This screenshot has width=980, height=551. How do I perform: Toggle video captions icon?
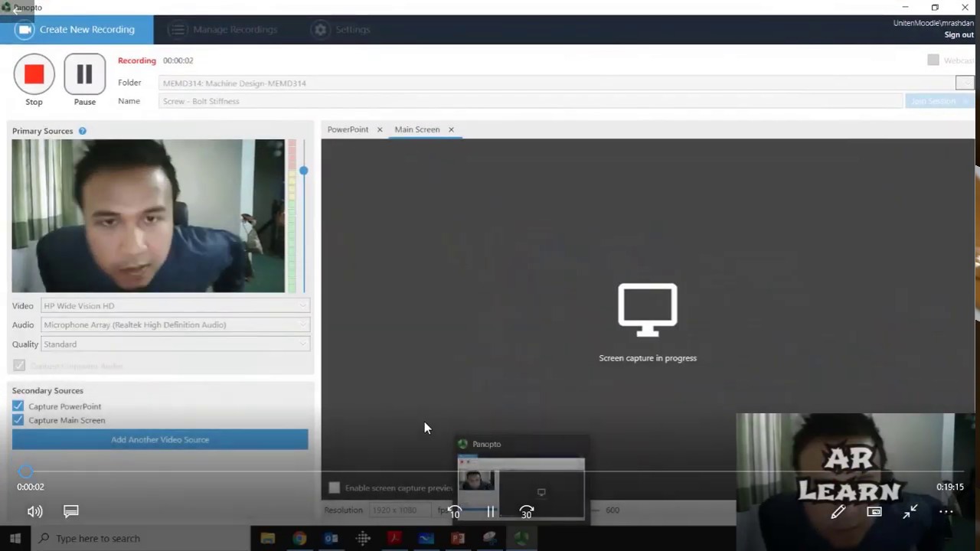[x=71, y=511]
